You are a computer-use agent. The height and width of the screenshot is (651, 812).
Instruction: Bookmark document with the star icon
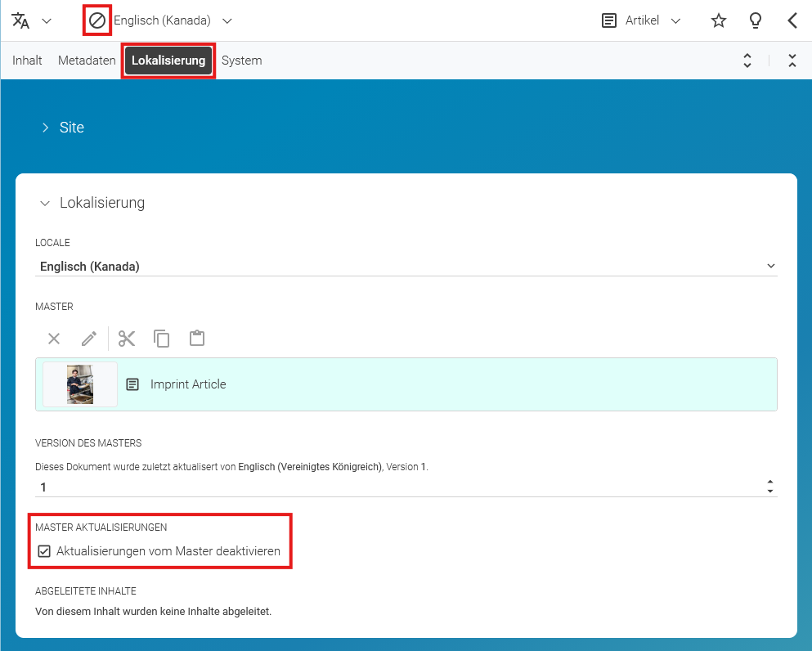718,20
